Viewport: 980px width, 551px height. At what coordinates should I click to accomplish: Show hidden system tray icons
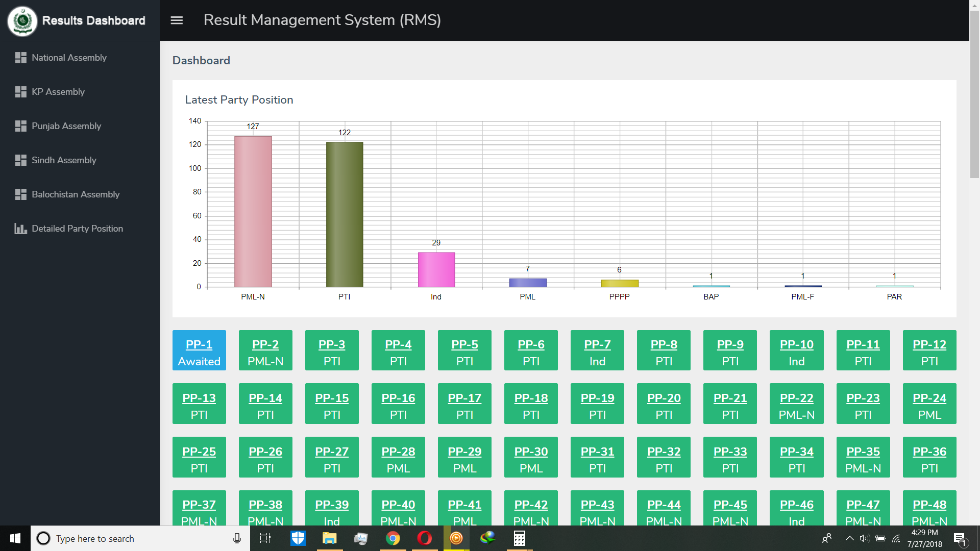(850, 538)
